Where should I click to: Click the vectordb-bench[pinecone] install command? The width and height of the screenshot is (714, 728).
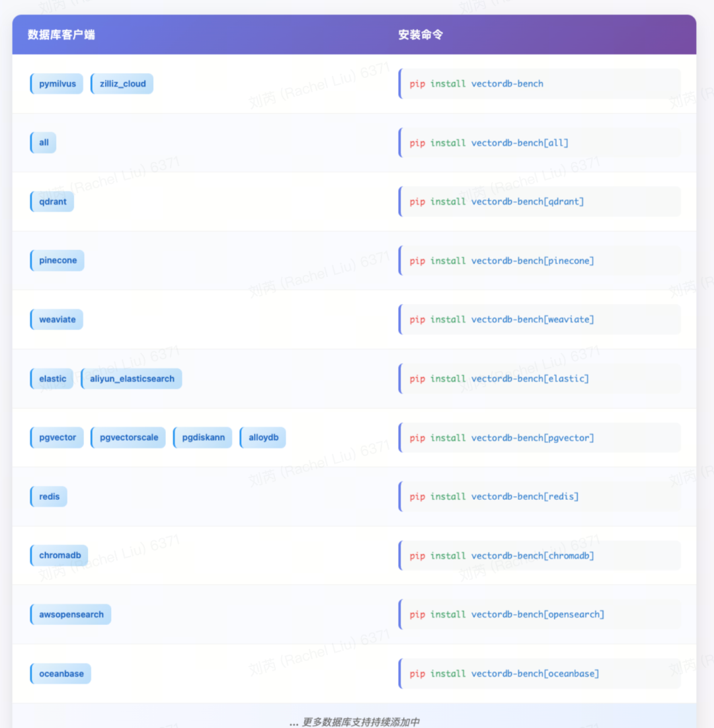(539, 261)
